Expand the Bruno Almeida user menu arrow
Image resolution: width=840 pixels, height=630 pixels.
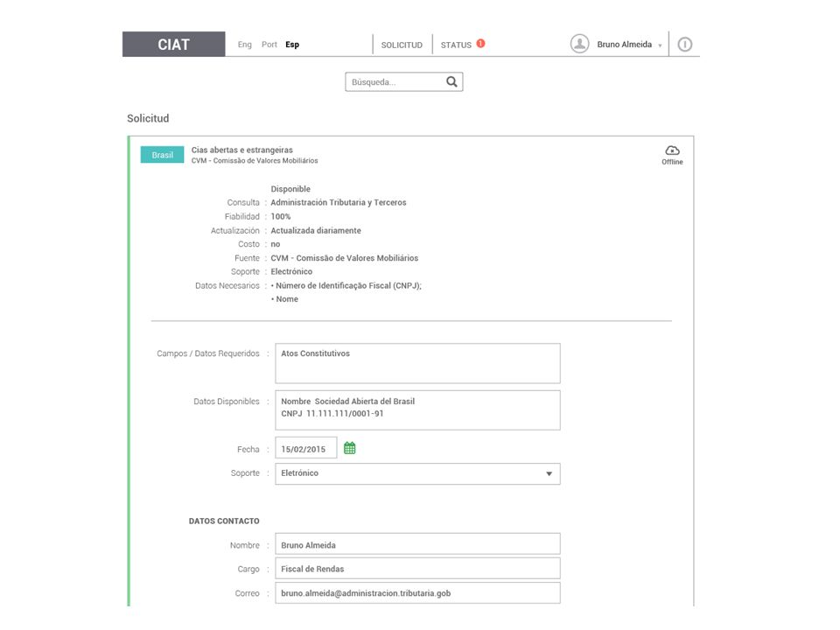(660, 46)
